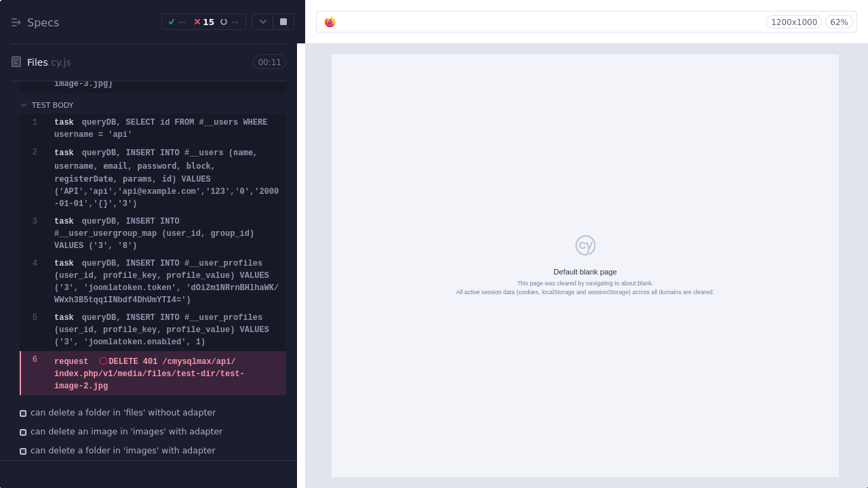Click status box of 'delete a folder in files' test

click(23, 413)
